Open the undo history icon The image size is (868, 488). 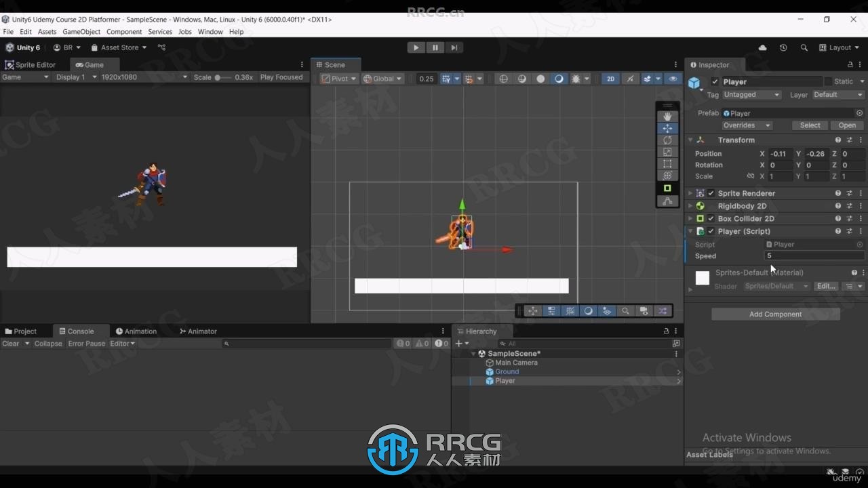[x=783, y=47]
